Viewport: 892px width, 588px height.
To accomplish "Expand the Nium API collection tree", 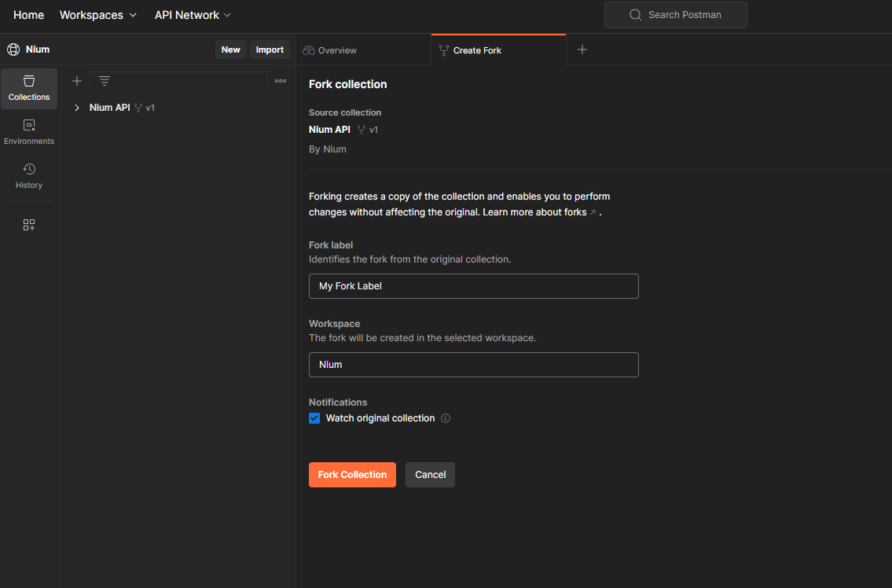I will pyautogui.click(x=77, y=108).
